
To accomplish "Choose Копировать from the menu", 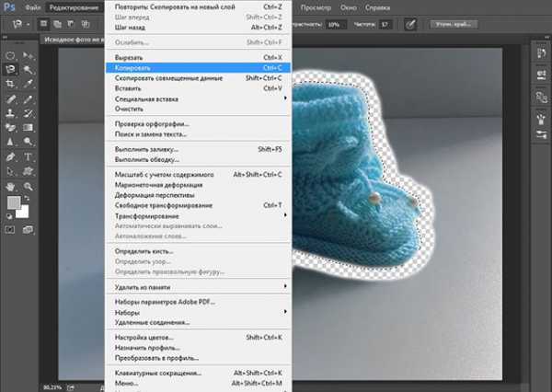I will click(x=198, y=67).
